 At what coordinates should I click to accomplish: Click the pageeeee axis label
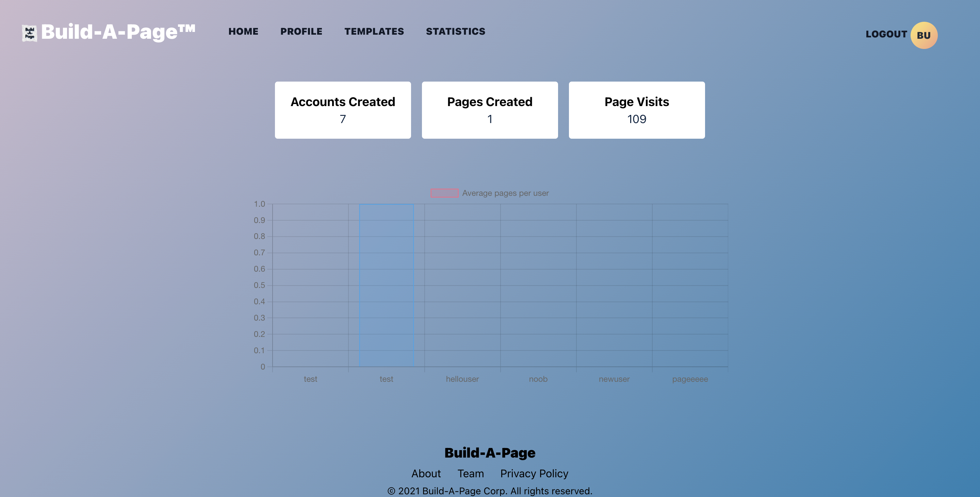690,379
